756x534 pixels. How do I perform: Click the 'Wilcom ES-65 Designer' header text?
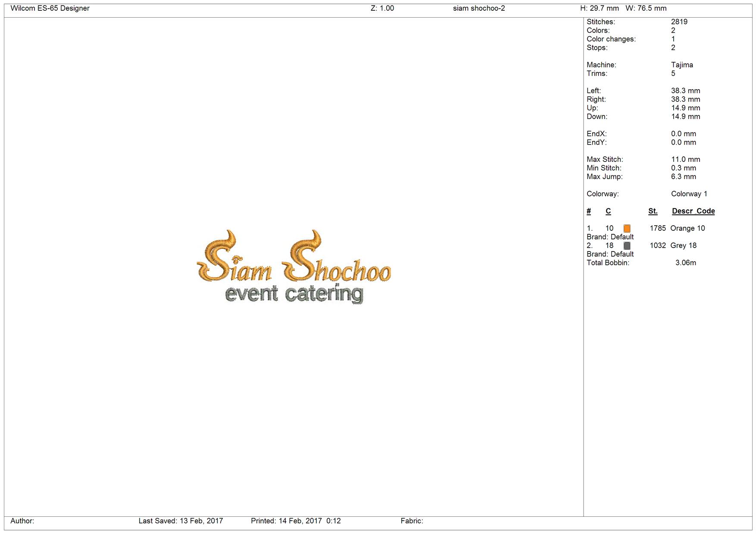[x=50, y=8]
